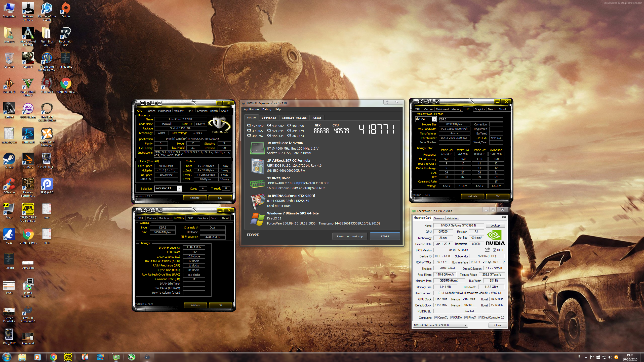Viewport: 644px width, 362px height.
Task: Switch to the Compare Online tab
Action: (294, 118)
